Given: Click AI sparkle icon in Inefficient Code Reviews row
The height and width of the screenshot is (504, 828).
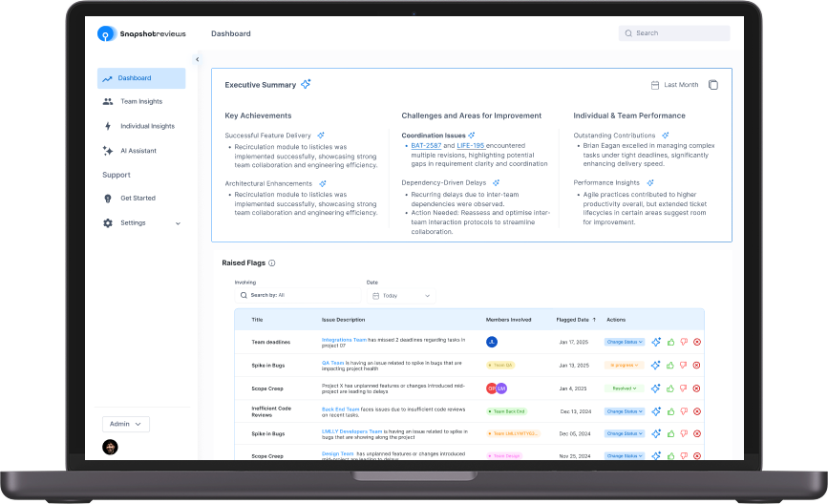Looking at the screenshot, I should [656, 411].
